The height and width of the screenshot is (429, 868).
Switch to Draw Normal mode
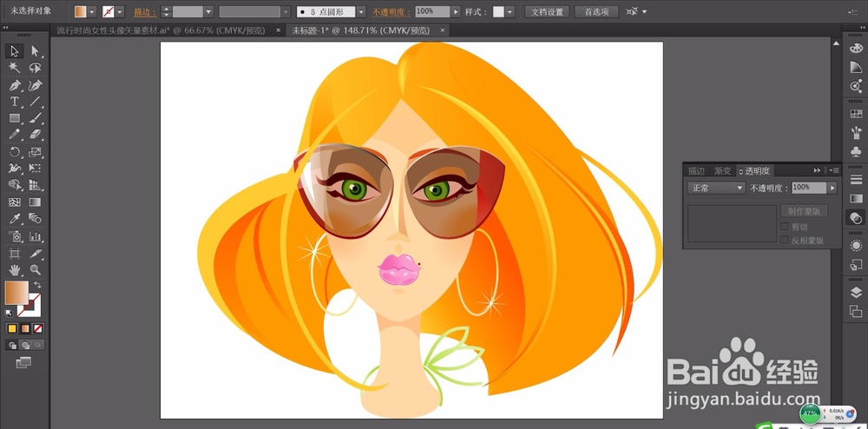[x=12, y=345]
